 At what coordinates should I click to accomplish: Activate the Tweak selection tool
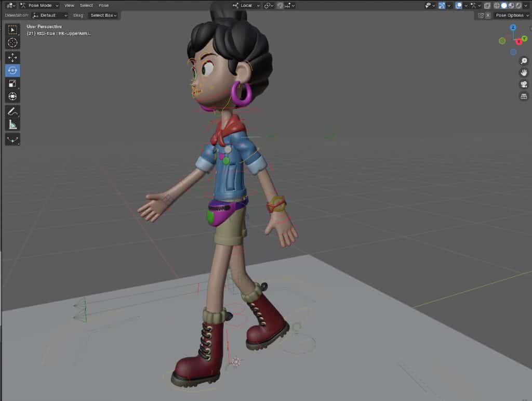pyautogui.click(x=12, y=30)
